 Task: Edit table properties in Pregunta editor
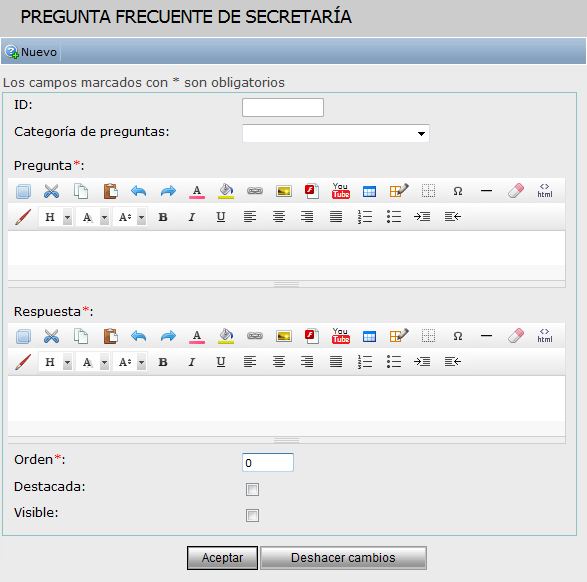[x=399, y=191]
